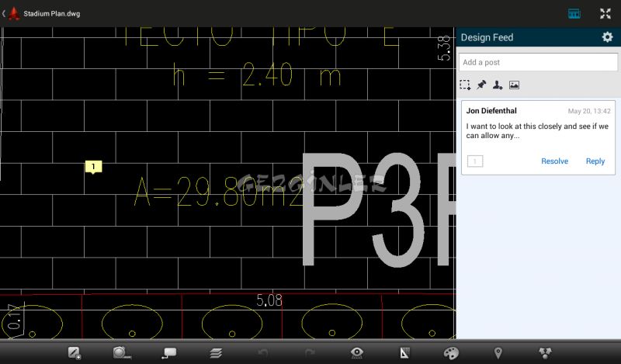Click the comment's number 1 tag box
Screen dimensions: 621x364
475,161
